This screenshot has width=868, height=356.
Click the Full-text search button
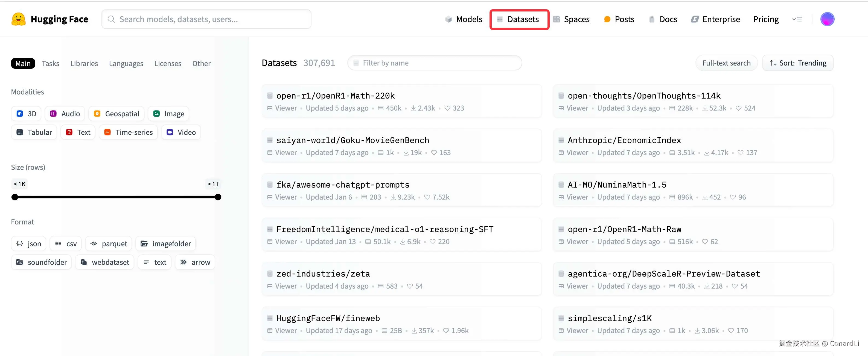coord(726,63)
